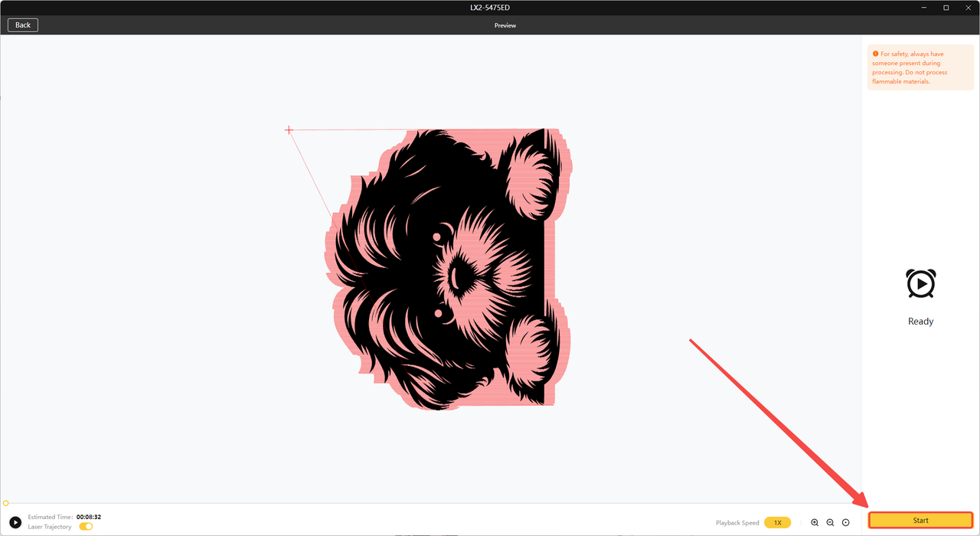The height and width of the screenshot is (536, 980).
Task: Click the safety notice message text
Action: (915, 68)
